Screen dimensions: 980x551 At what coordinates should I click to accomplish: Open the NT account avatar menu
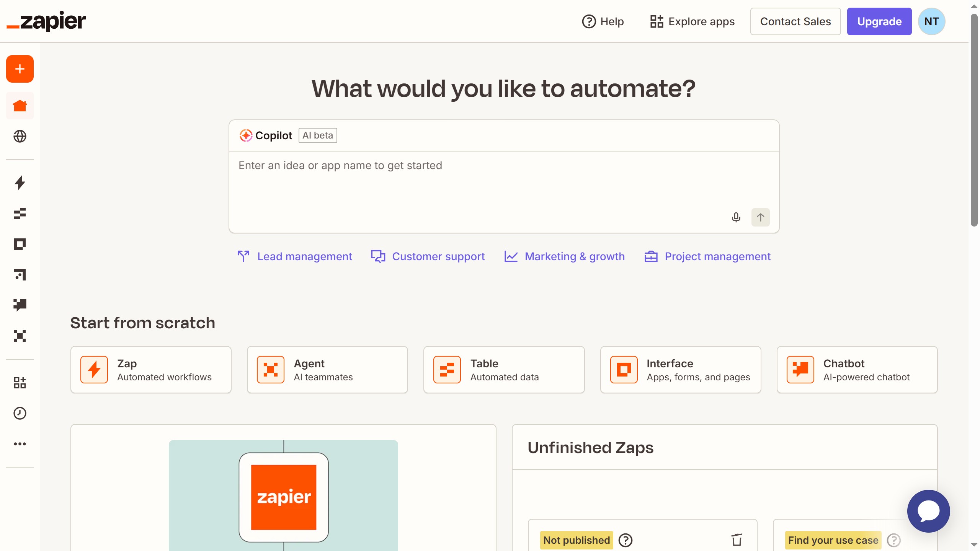tap(931, 21)
